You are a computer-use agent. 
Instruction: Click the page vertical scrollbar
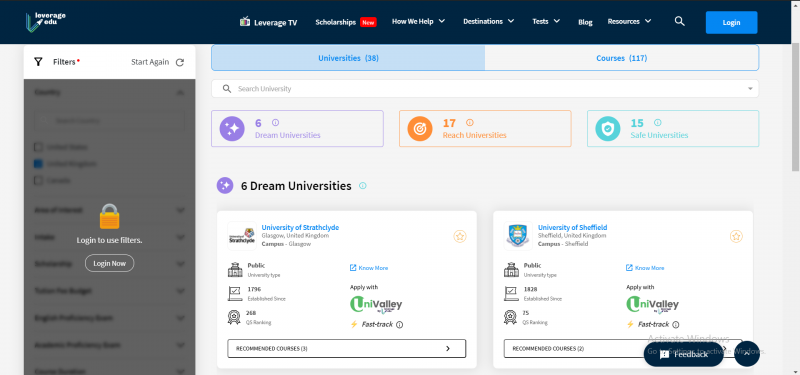795,107
